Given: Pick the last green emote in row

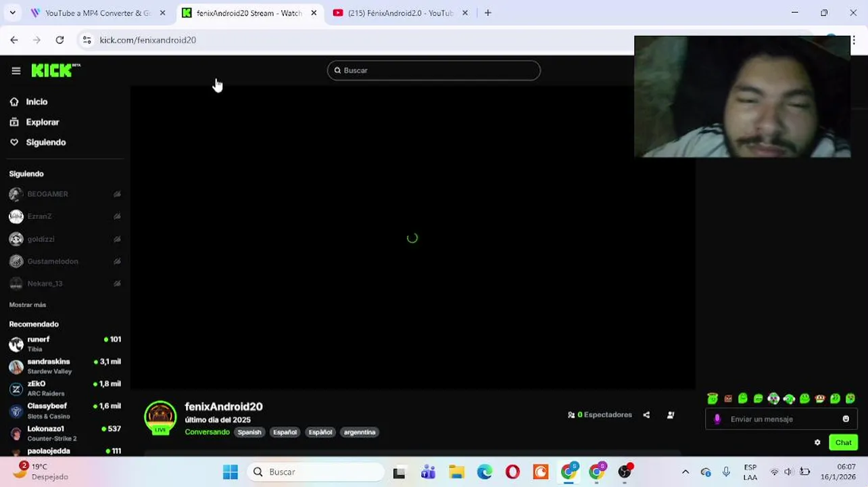Looking at the screenshot, I should click(850, 399).
